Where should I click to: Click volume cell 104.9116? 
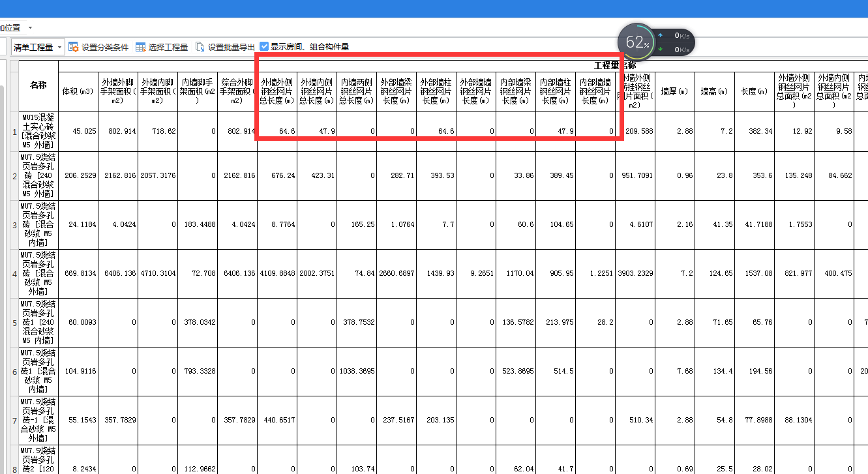tap(78, 372)
